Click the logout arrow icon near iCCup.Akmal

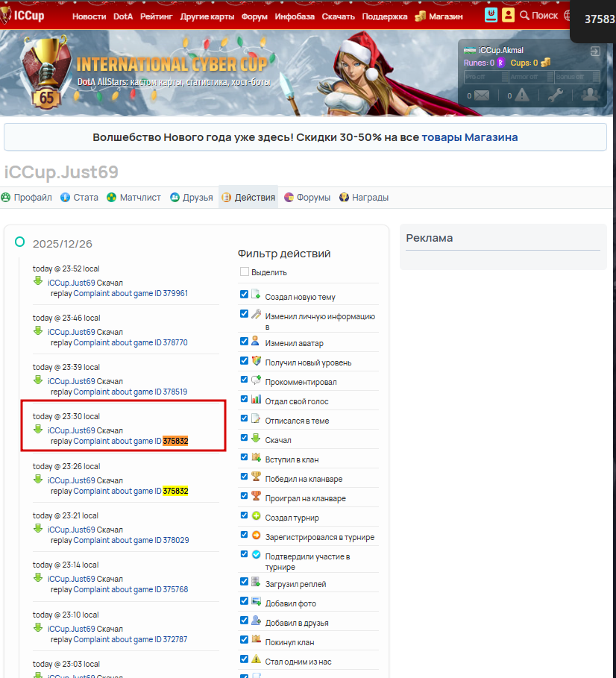click(595, 51)
